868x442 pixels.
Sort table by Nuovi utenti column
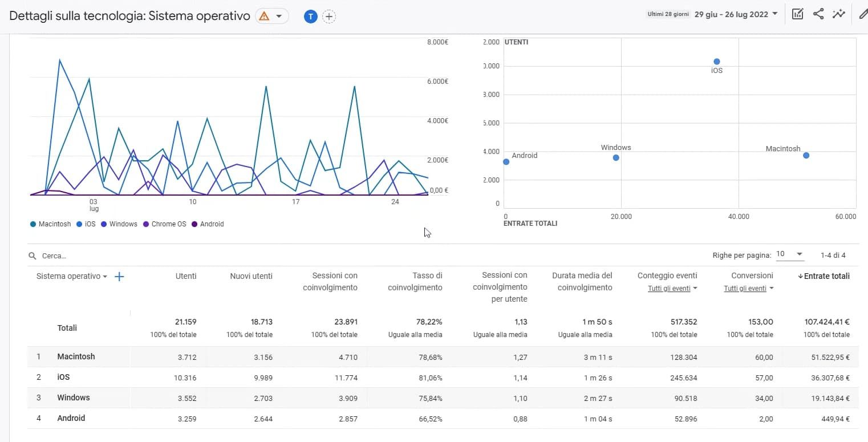[251, 276]
